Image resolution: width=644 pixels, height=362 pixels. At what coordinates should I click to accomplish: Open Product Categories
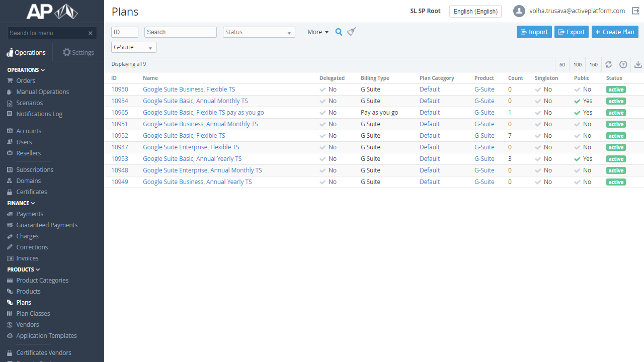(42, 280)
